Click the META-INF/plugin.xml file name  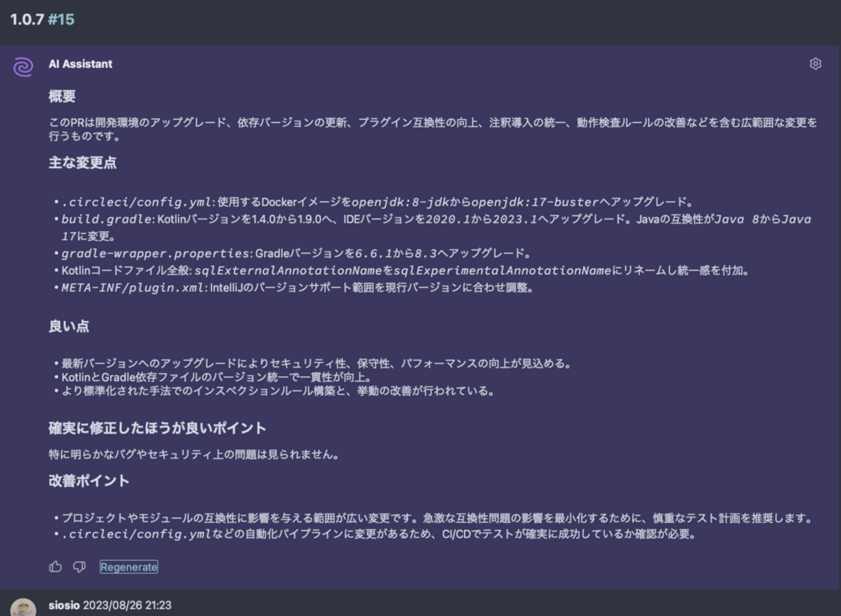click(133, 287)
